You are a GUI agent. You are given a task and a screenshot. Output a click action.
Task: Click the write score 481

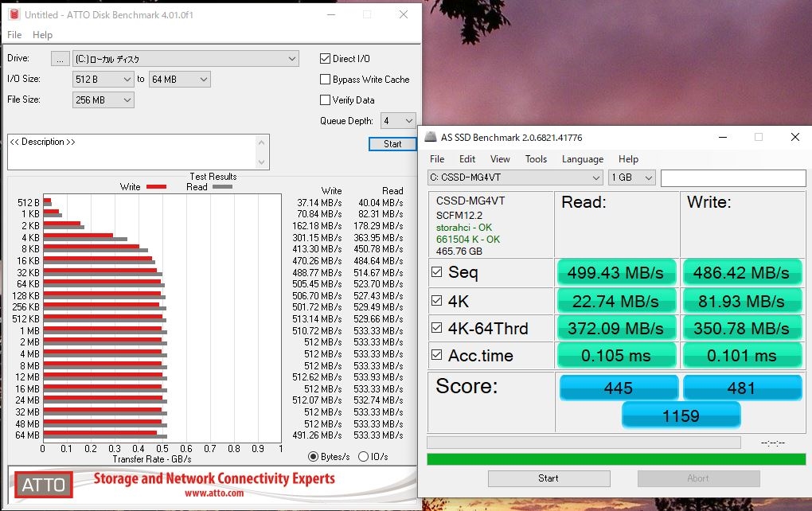[742, 388]
